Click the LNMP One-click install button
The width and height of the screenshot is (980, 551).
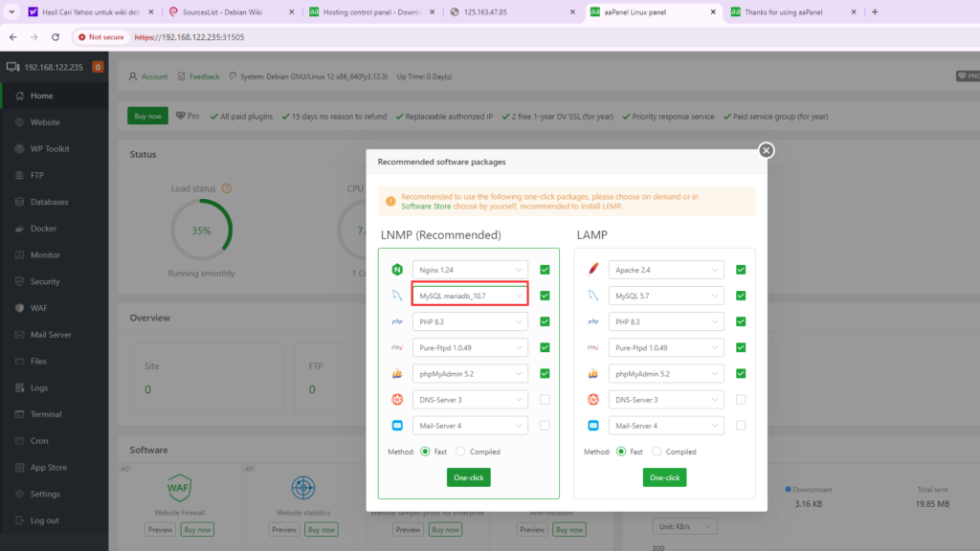pos(468,477)
